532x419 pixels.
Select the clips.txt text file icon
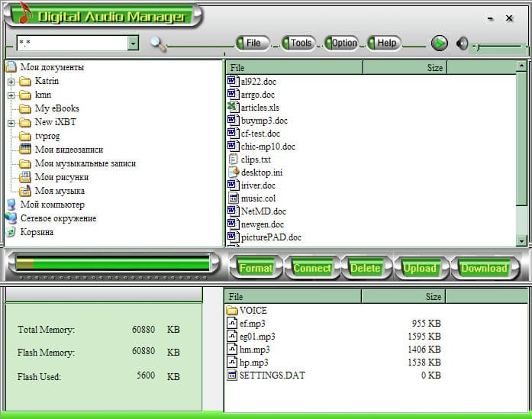233,159
